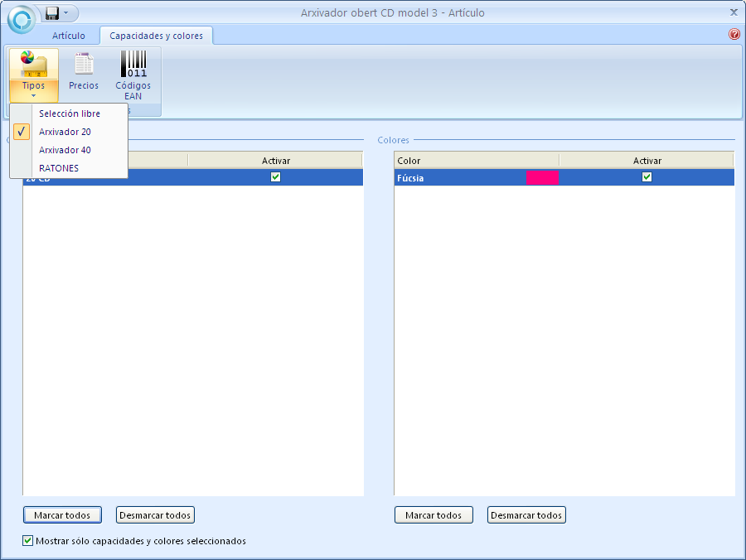Screen dimensions: 746x560
Task: Expand the quick access toolbar dropdown arrow
Action: [x=66, y=13]
